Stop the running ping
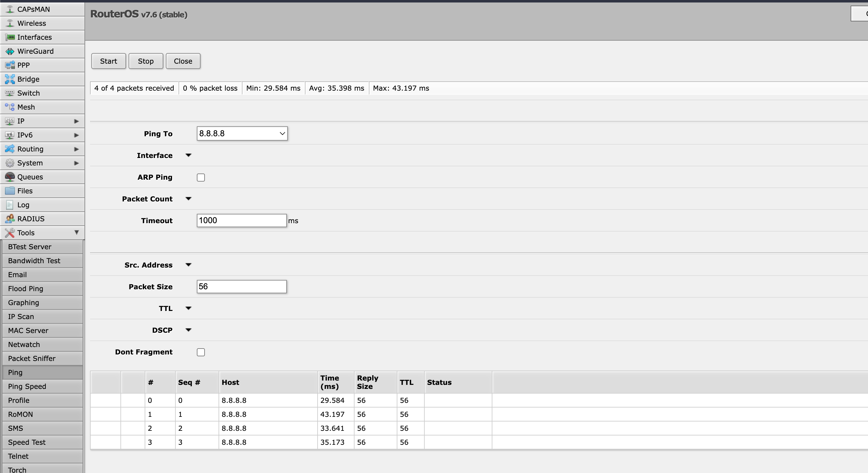The height and width of the screenshot is (473, 868). [146, 61]
